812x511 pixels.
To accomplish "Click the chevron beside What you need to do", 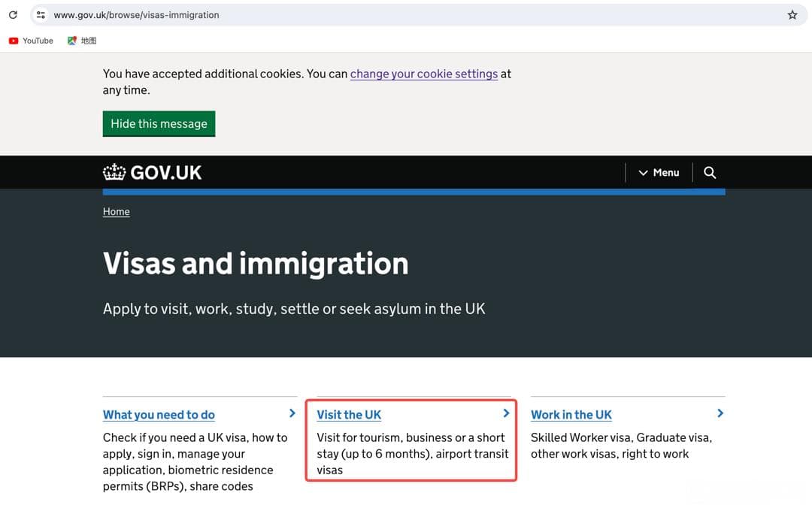I will (x=292, y=413).
